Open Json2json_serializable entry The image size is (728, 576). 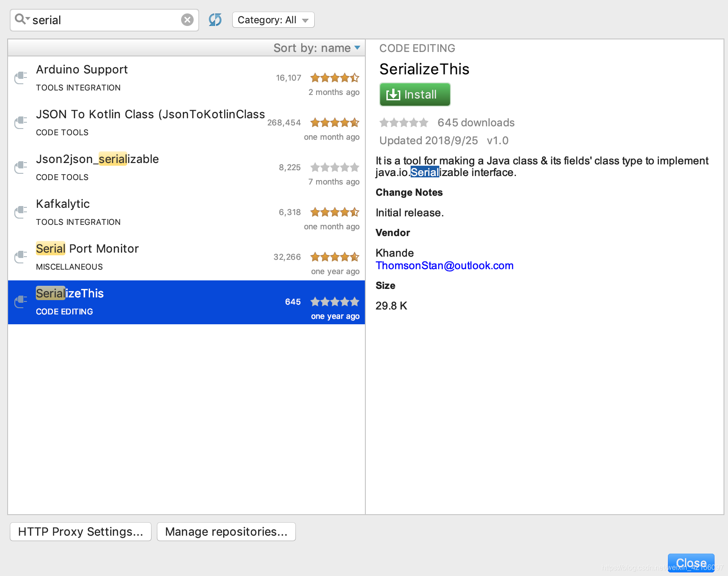point(186,168)
